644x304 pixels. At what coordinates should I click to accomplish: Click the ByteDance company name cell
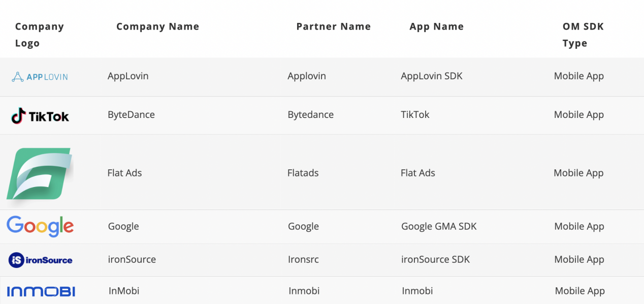(x=131, y=114)
